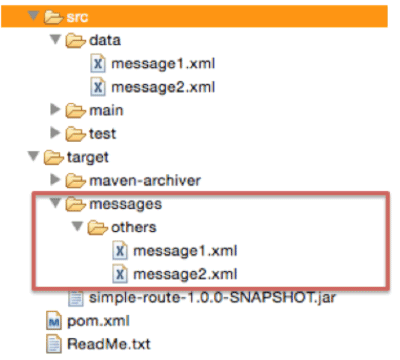Click the others folder icon
Image resolution: width=400 pixels, height=360 pixels.
98,228
